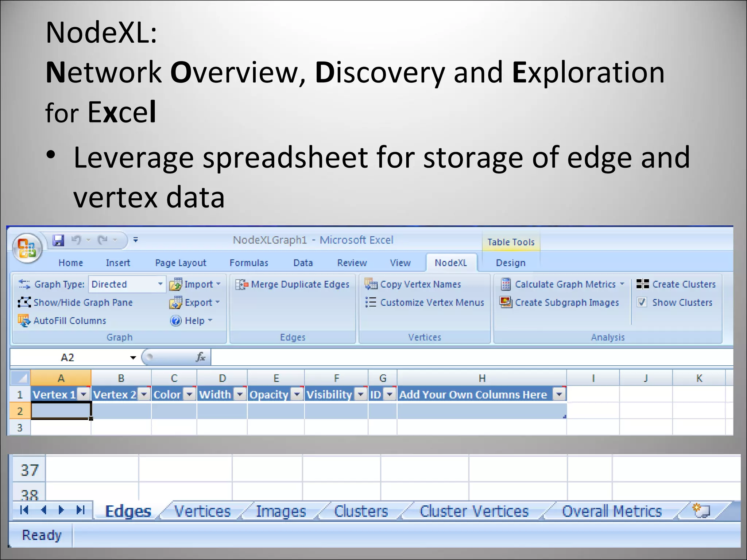Screen dimensions: 747x560
Task: Go to next sheet navigation arrow
Action: tap(61, 510)
